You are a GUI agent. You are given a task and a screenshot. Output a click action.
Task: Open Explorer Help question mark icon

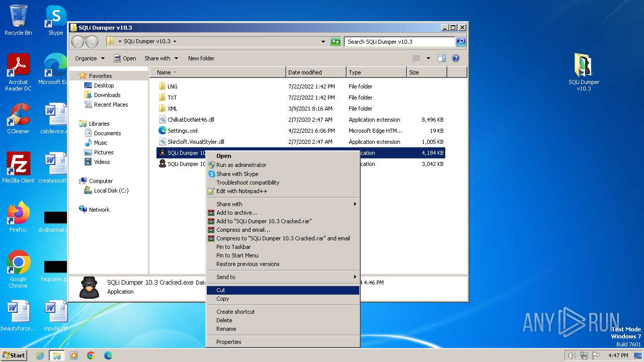point(456,58)
